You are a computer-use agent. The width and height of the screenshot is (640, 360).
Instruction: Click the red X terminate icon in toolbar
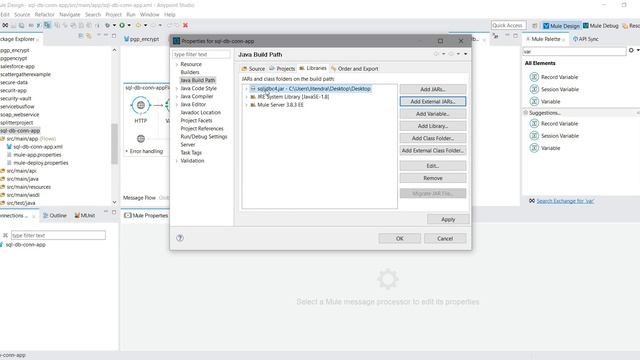coord(185,25)
